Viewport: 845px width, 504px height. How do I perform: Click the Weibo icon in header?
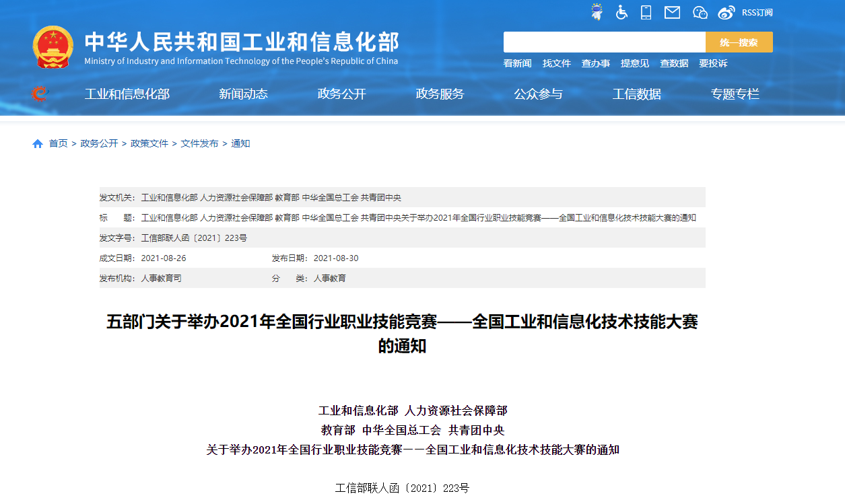(x=726, y=12)
